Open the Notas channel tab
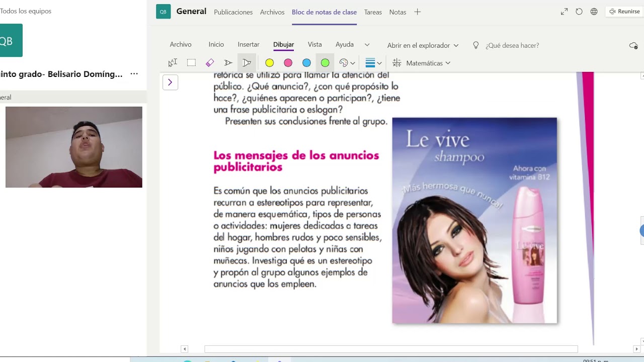This screenshot has width=644, height=362. pos(397,12)
